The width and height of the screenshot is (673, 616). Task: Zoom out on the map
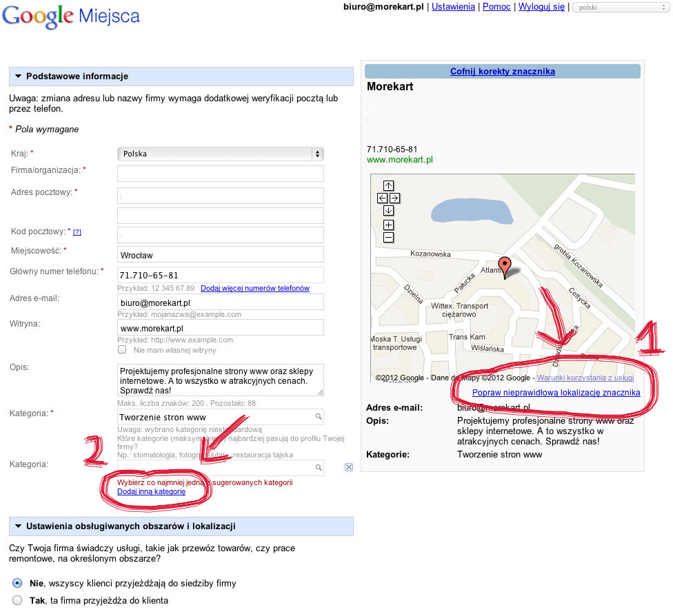(388, 237)
